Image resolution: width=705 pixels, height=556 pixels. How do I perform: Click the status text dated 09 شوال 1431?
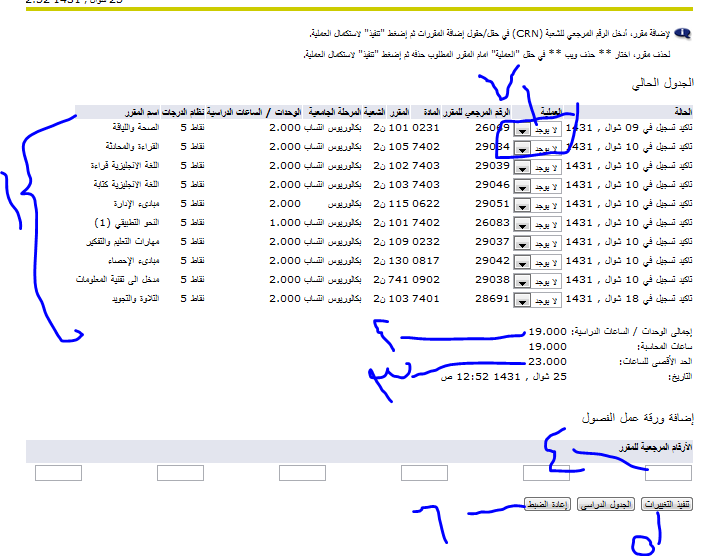click(629, 128)
